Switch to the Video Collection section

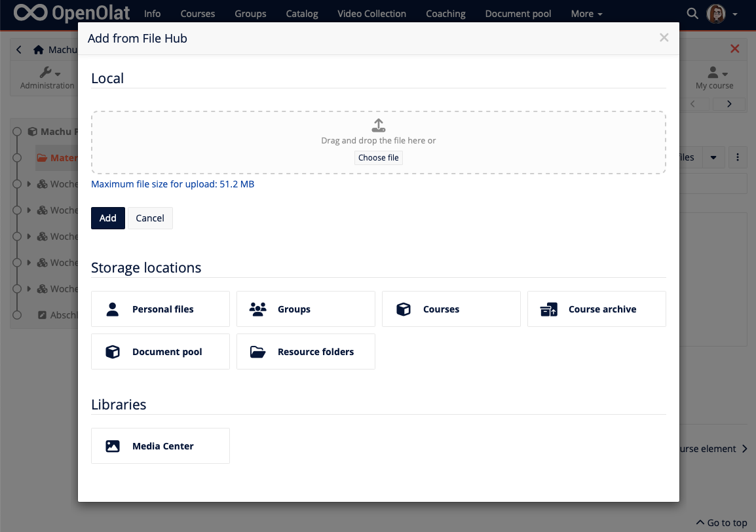point(371,13)
